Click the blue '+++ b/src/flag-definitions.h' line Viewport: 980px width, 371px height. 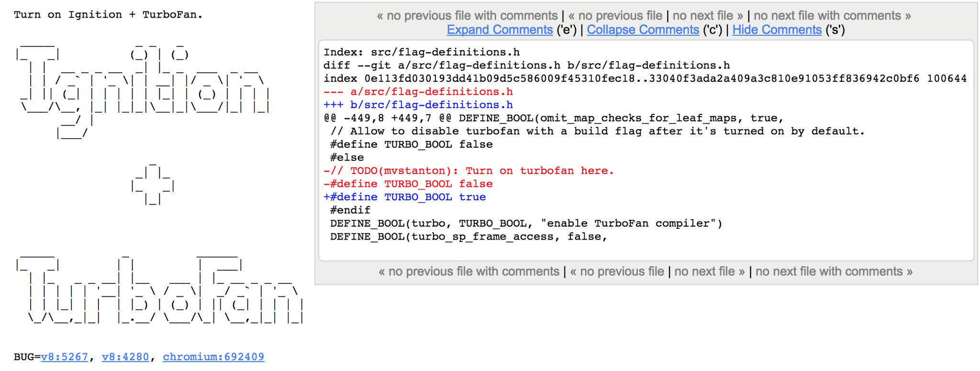click(x=418, y=105)
